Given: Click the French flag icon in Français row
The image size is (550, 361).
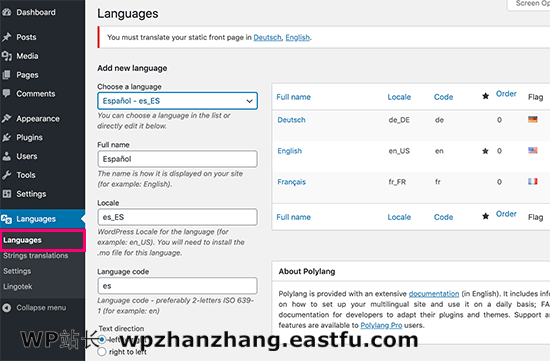Looking at the screenshot, I should [533, 181].
